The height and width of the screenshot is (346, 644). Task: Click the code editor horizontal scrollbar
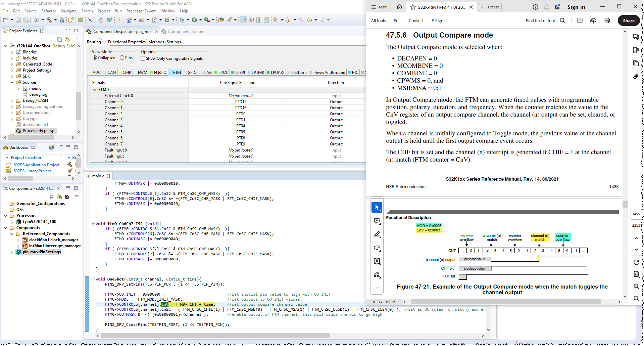click(215, 336)
